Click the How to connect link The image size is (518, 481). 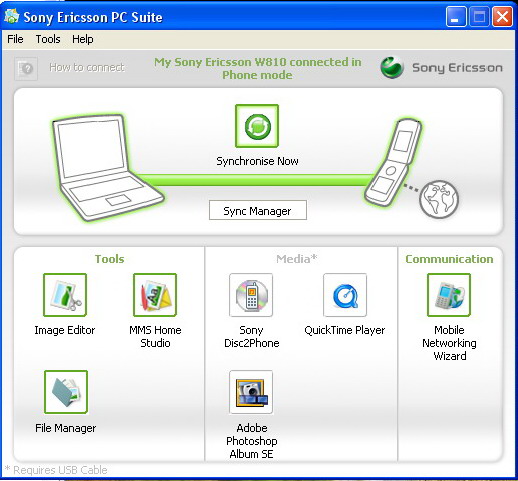click(x=87, y=67)
